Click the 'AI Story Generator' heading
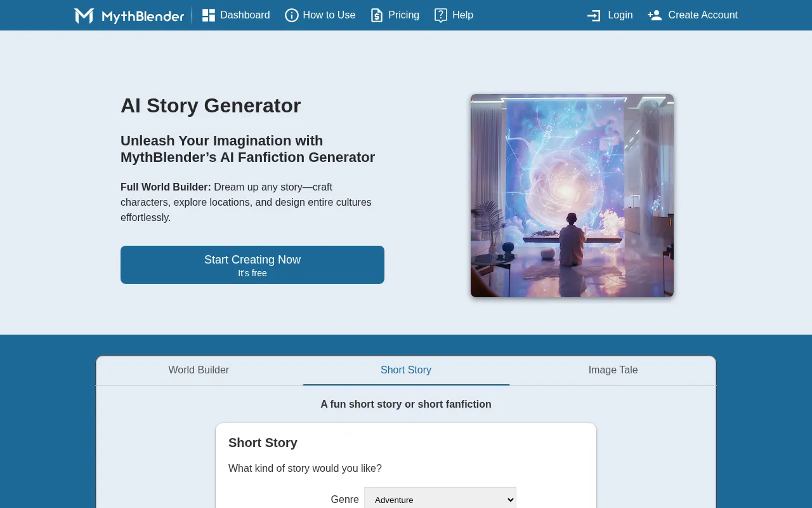Viewport: 812px width, 508px height. (x=211, y=105)
